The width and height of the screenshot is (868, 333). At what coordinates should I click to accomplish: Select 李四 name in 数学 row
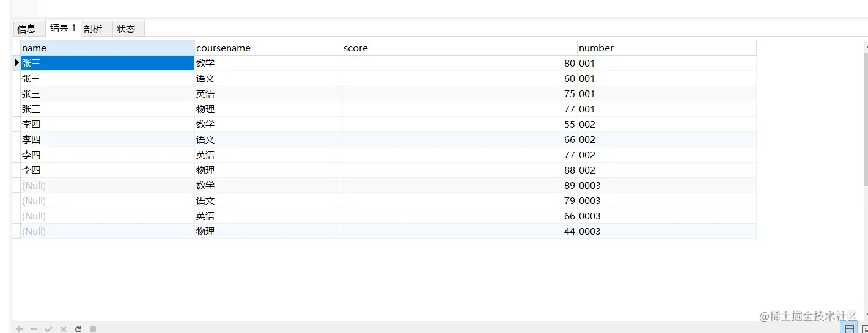pos(108,124)
